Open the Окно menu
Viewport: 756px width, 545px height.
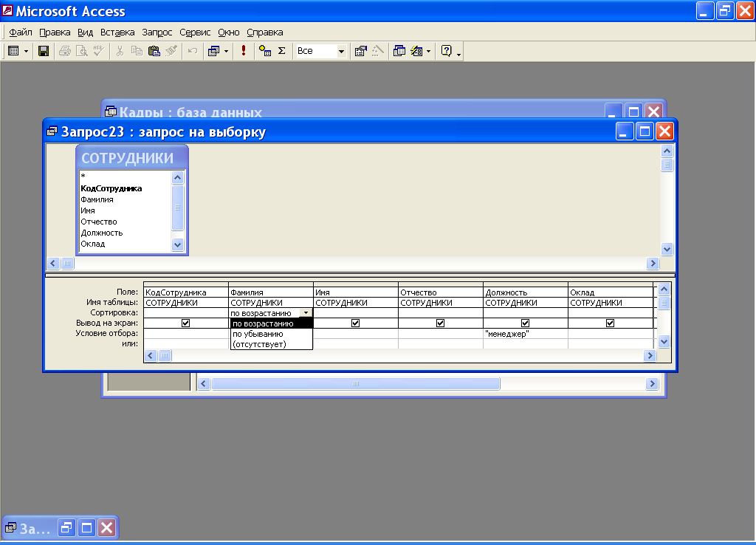(229, 32)
